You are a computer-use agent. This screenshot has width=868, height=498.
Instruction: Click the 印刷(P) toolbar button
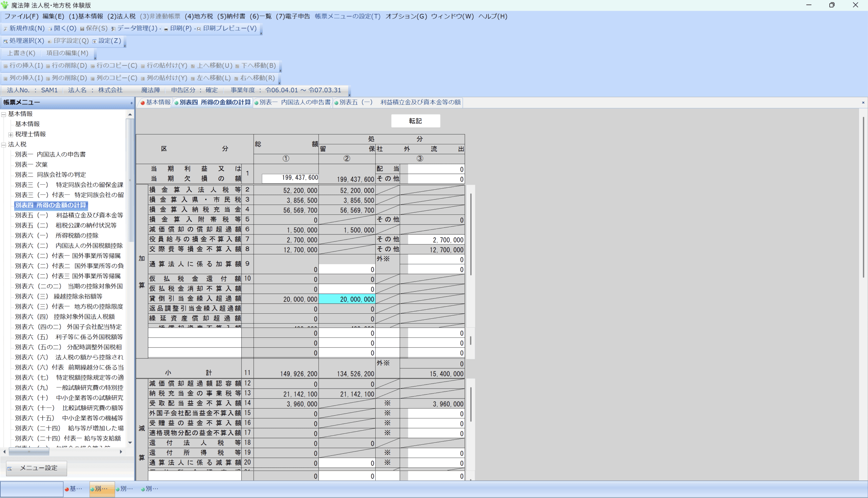point(178,28)
